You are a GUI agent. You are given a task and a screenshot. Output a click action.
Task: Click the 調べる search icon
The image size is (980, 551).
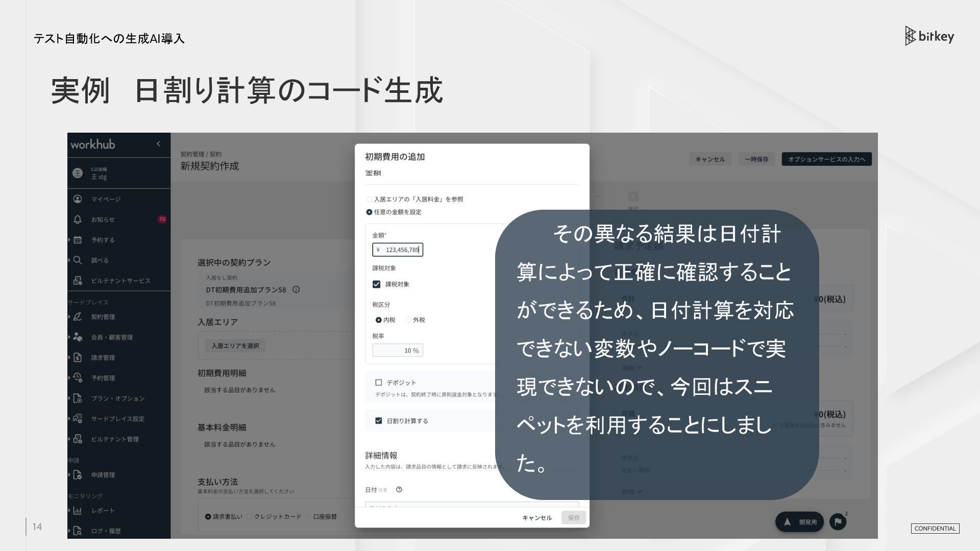(78, 260)
